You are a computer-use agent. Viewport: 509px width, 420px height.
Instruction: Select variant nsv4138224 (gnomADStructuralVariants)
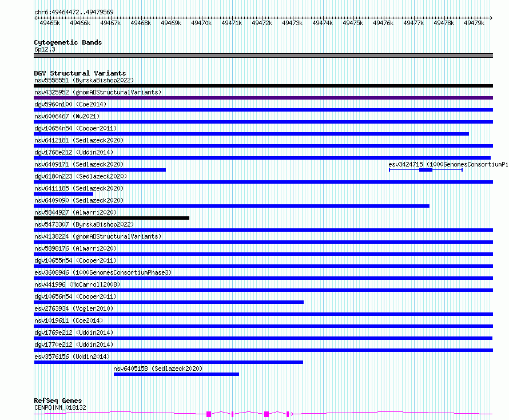98,236
